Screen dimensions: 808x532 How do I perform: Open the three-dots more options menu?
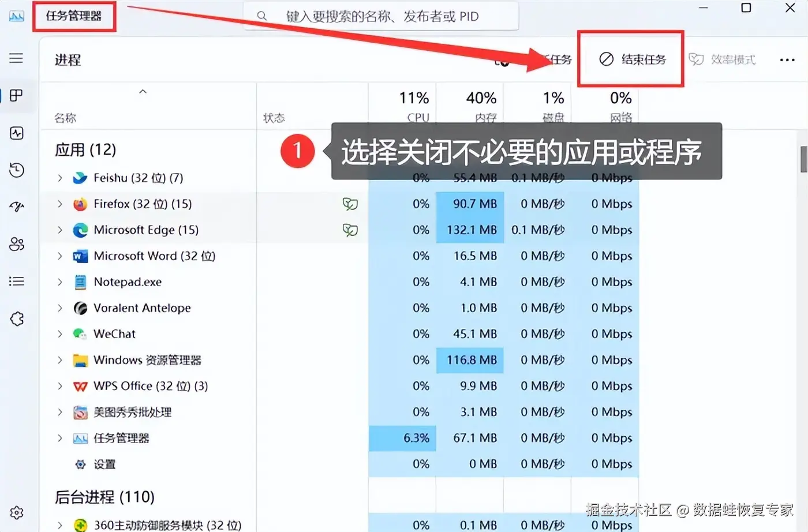point(787,59)
